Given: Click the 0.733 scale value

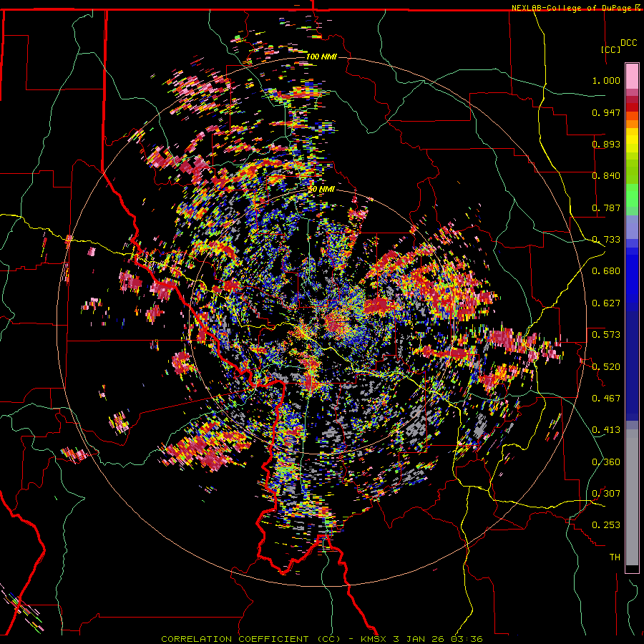Looking at the screenshot, I should click(x=606, y=240).
